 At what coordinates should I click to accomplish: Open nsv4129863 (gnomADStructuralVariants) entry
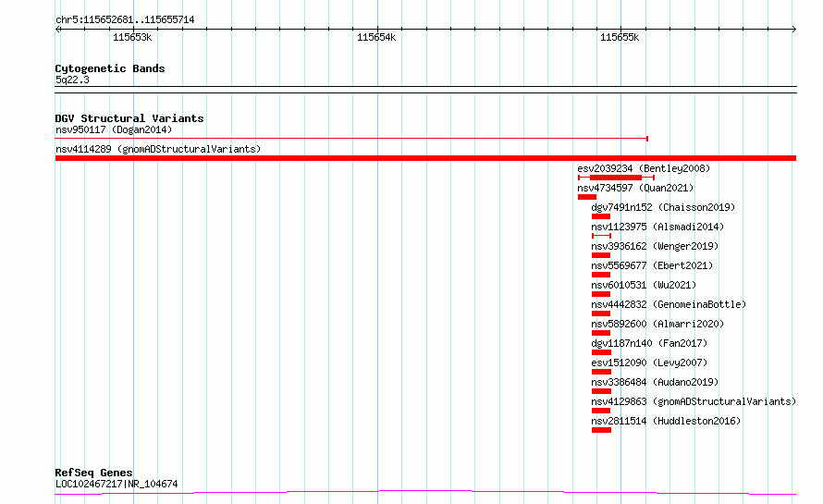(694, 401)
